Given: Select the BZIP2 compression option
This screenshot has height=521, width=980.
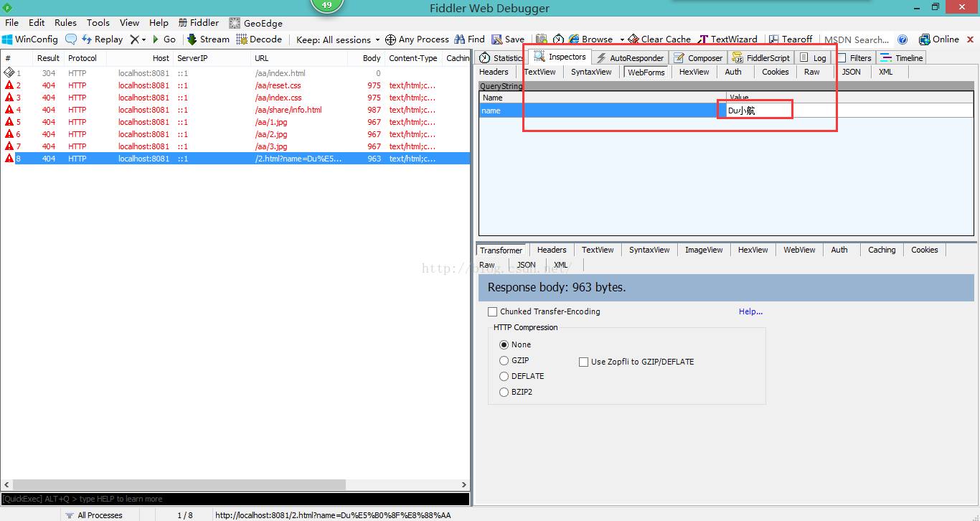Looking at the screenshot, I should click(504, 392).
